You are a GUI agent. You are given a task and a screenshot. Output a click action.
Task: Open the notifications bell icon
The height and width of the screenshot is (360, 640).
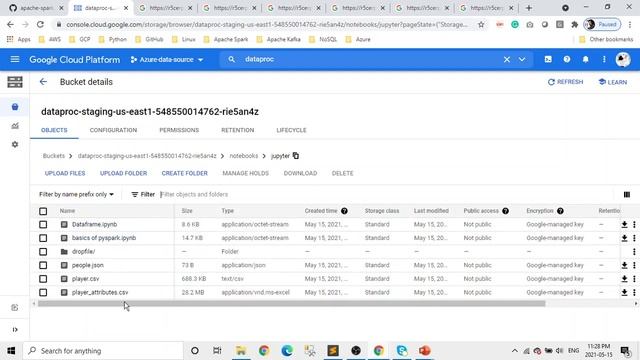(585, 60)
